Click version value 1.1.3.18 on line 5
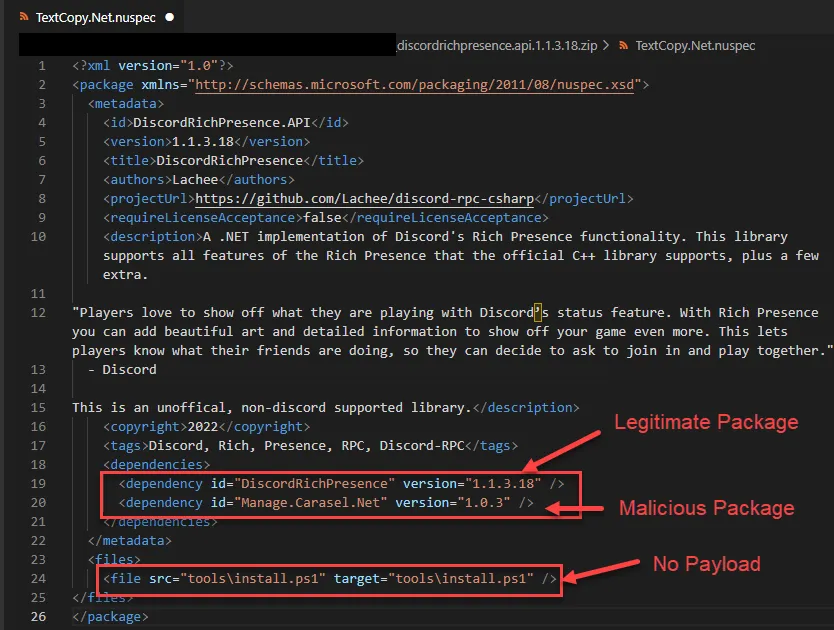The width and height of the screenshot is (834, 630). click(203, 142)
